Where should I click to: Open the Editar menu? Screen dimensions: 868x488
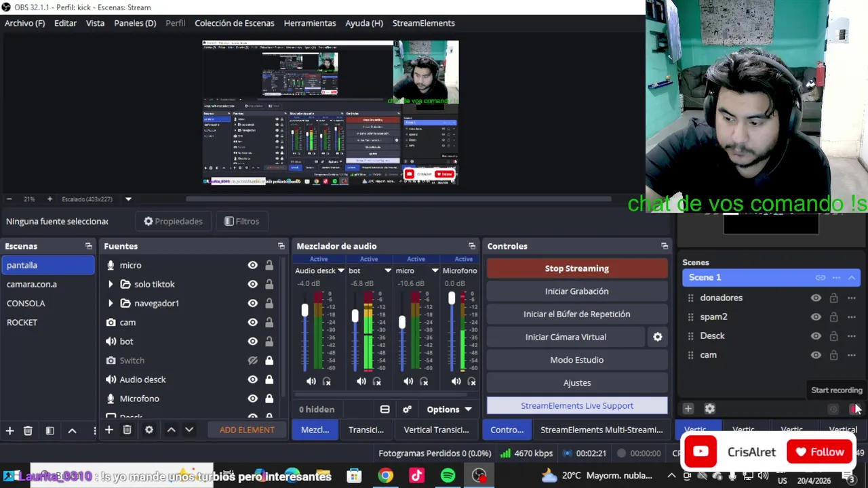(65, 23)
